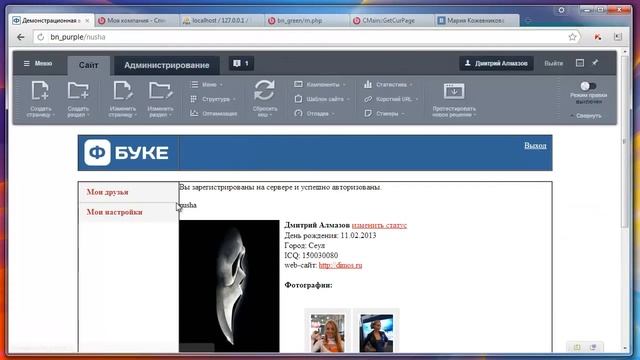Expand the Меню toolbar dropdown

207,84
